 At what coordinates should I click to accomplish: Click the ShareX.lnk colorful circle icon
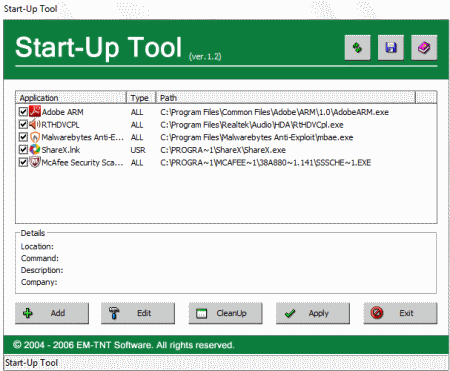click(35, 150)
